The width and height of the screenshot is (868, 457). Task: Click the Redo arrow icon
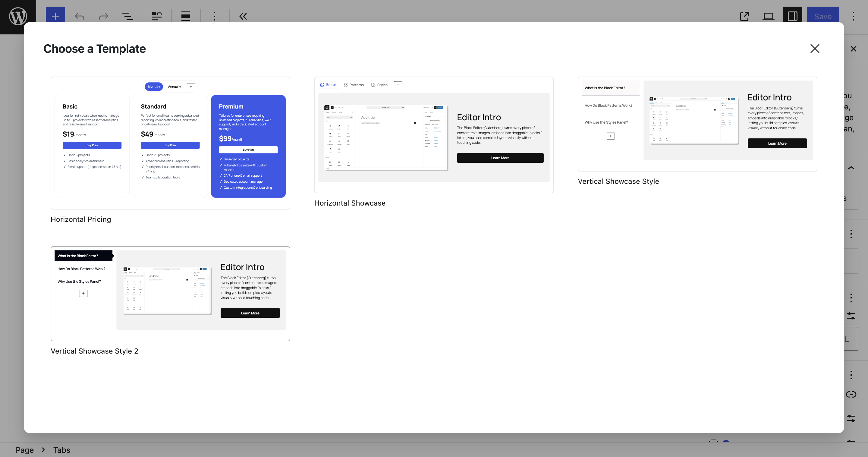[103, 16]
